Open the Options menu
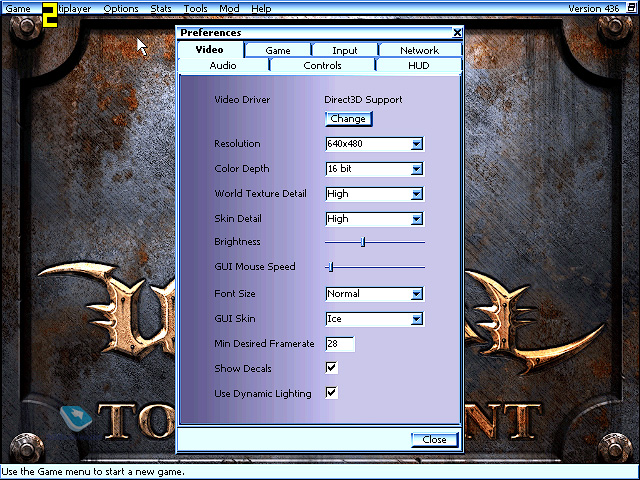The width and height of the screenshot is (640, 480). (121, 9)
